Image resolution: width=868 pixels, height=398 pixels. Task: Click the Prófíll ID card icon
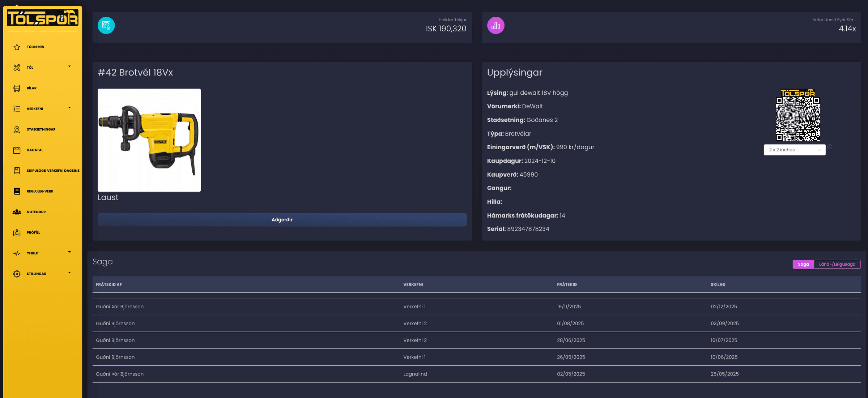pos(17,232)
